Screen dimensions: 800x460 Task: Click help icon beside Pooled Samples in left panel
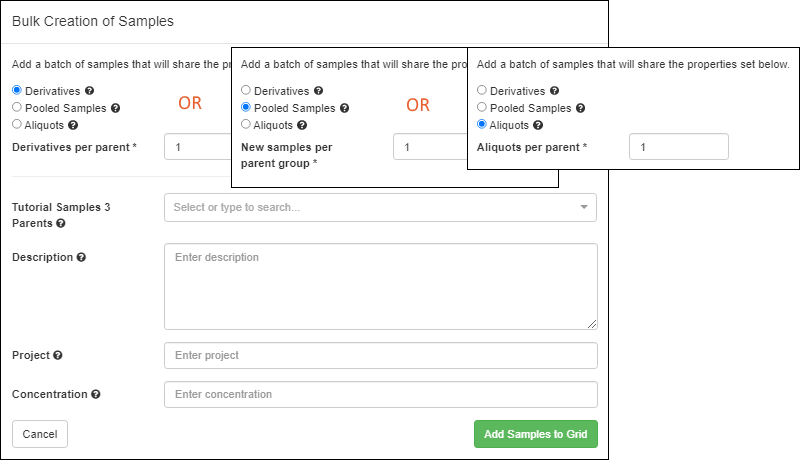[115, 108]
